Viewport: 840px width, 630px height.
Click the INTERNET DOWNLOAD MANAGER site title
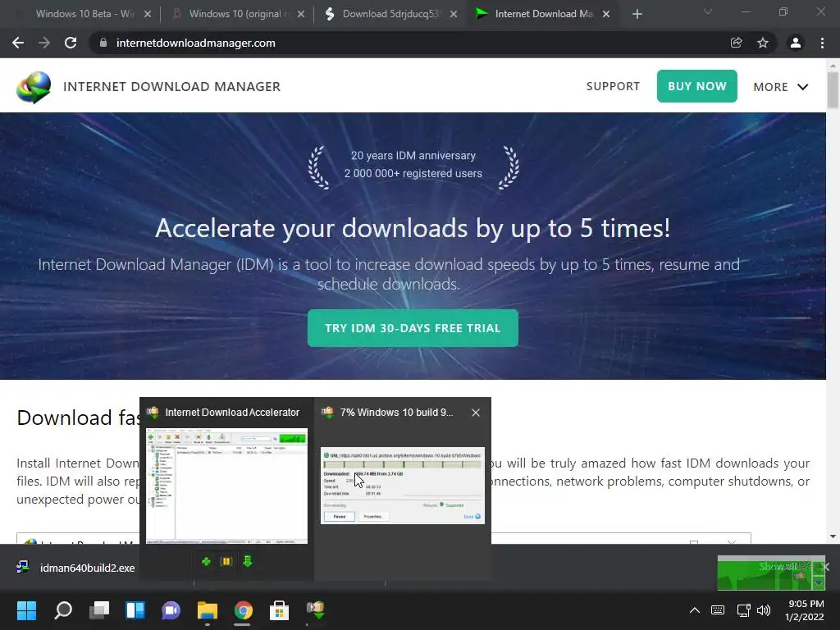coord(172,87)
